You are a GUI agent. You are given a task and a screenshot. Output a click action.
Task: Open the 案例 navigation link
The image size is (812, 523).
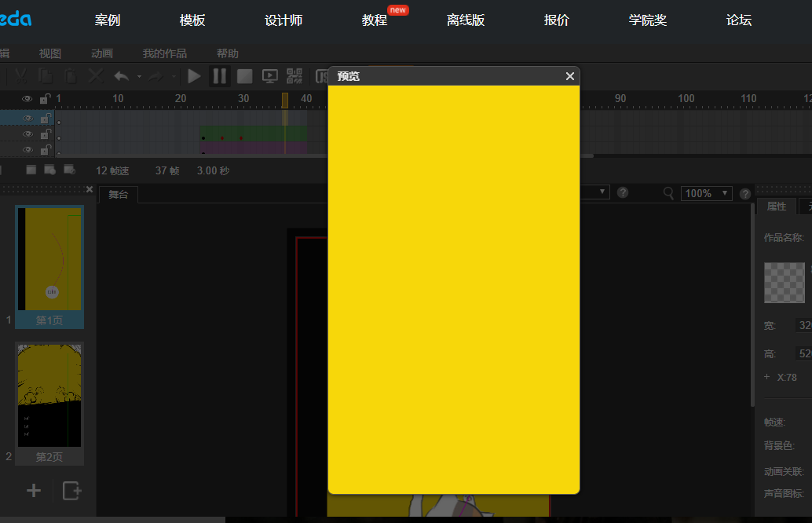(108, 20)
